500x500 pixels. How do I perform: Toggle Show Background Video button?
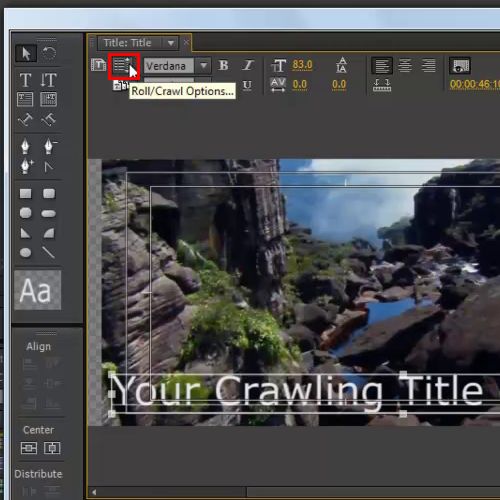[460, 66]
